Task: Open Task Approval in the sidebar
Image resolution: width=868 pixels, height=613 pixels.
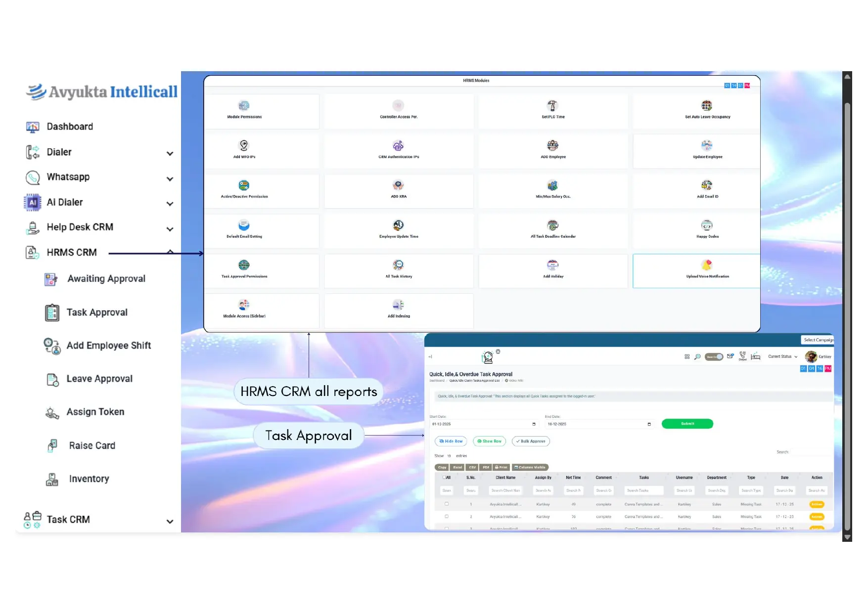Action: point(86,312)
